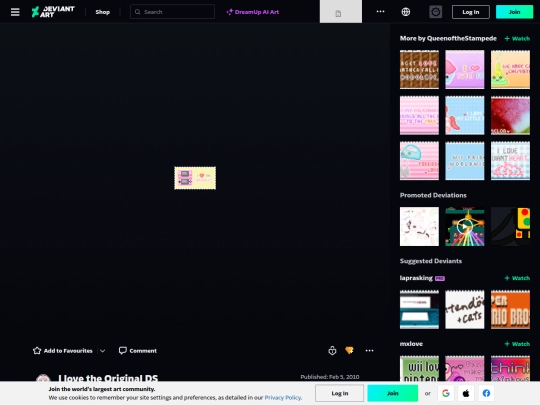Open the pink striped text stamp thumbnail
The image size is (540, 405).
[419, 115]
